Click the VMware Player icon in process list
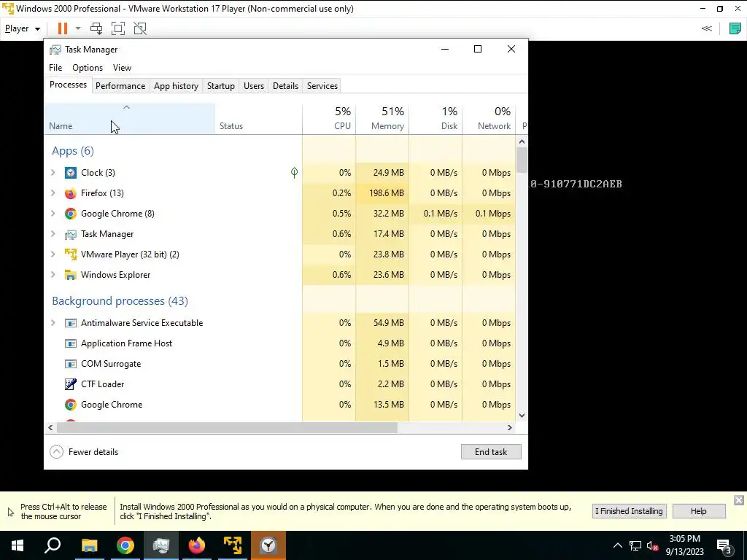This screenshot has width=747, height=560. click(x=71, y=254)
